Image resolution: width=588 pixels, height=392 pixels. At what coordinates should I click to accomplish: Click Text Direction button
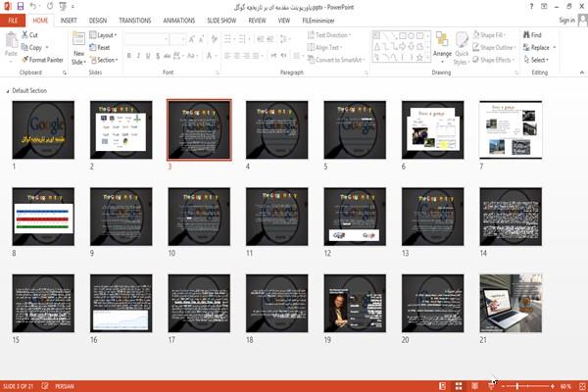coord(329,35)
